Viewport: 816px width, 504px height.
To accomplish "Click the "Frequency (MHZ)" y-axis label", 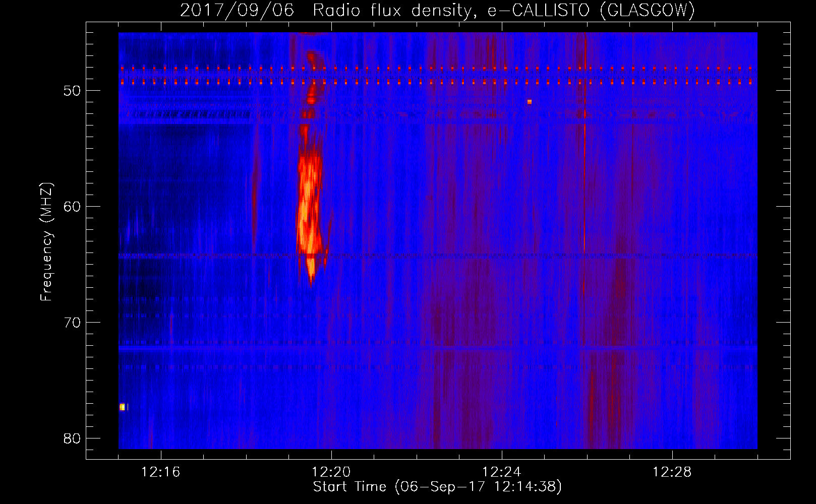I will click(x=46, y=242).
